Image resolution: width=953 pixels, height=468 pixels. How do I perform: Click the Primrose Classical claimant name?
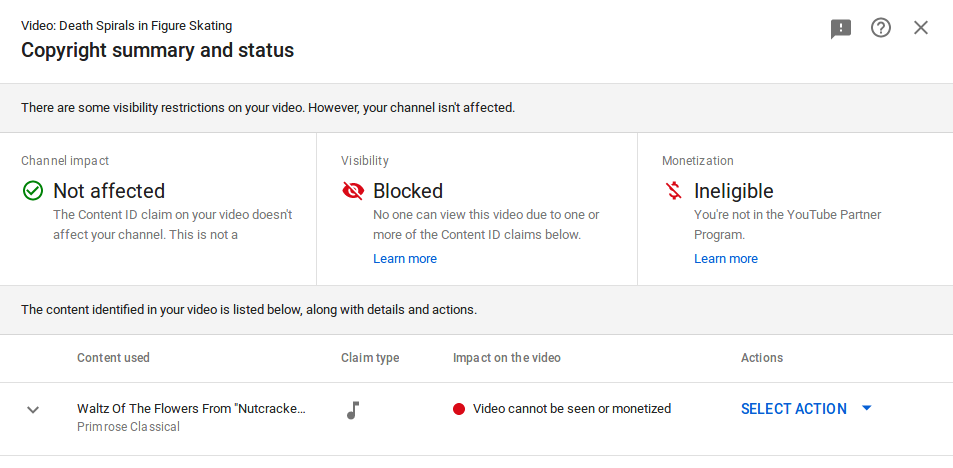click(128, 427)
